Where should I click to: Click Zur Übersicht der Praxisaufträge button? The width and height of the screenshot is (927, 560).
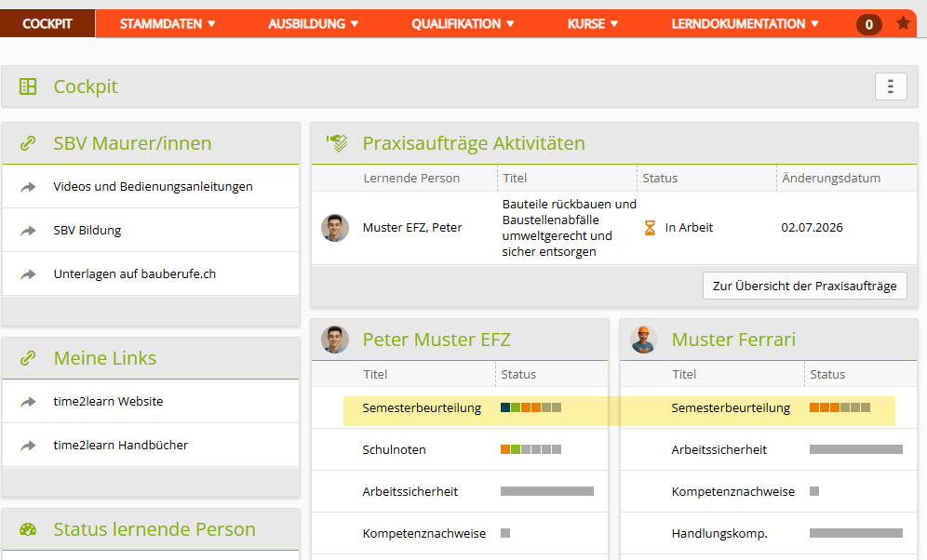click(x=805, y=286)
